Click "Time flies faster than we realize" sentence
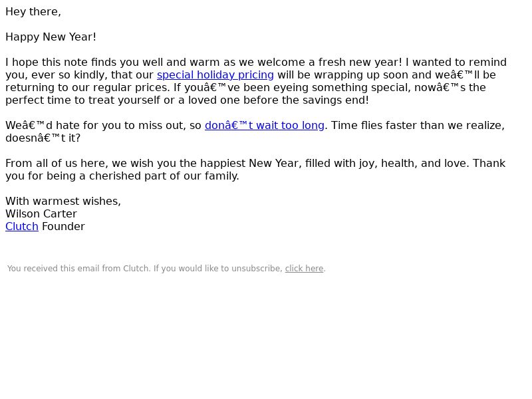Image resolution: width=532 pixels, height=399 pixels. [x=418, y=126]
